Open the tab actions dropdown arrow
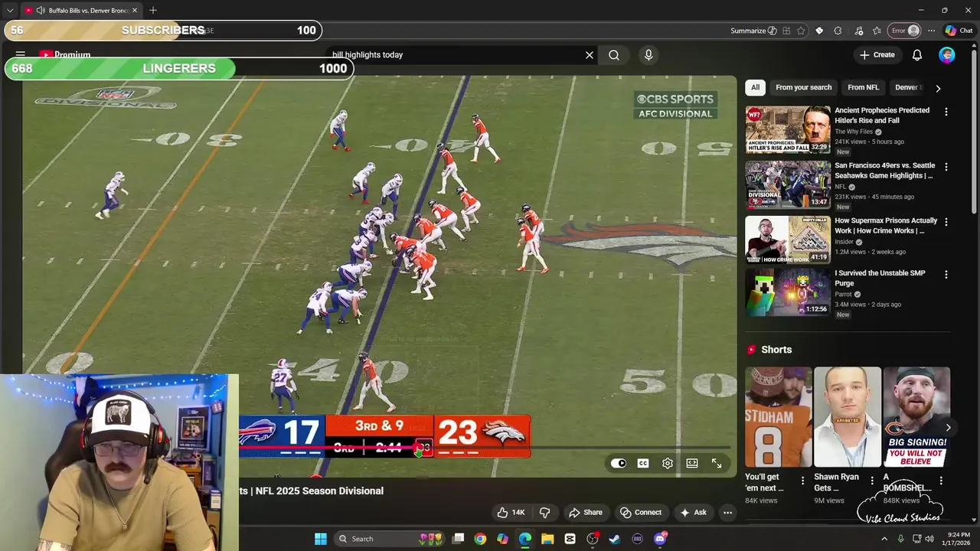Viewport: 980px width, 551px height. click(9, 10)
